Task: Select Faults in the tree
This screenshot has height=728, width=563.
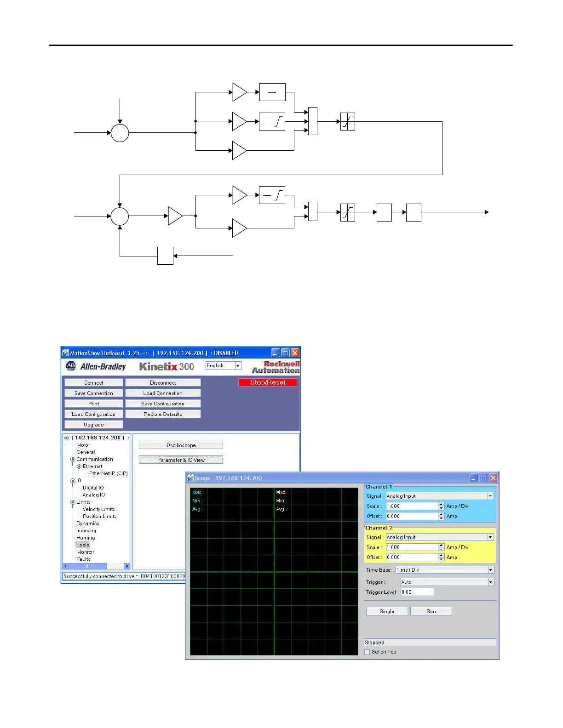Action: pyautogui.click(x=83, y=559)
